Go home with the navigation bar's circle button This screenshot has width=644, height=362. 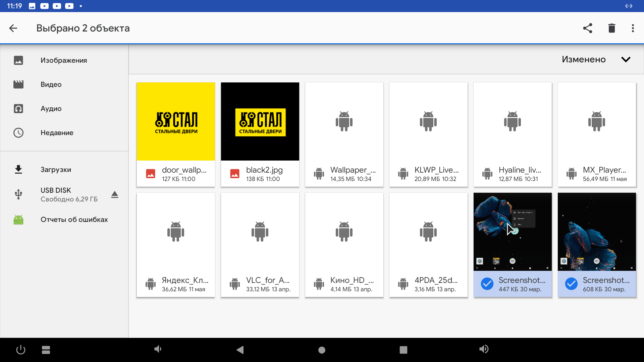(322, 350)
